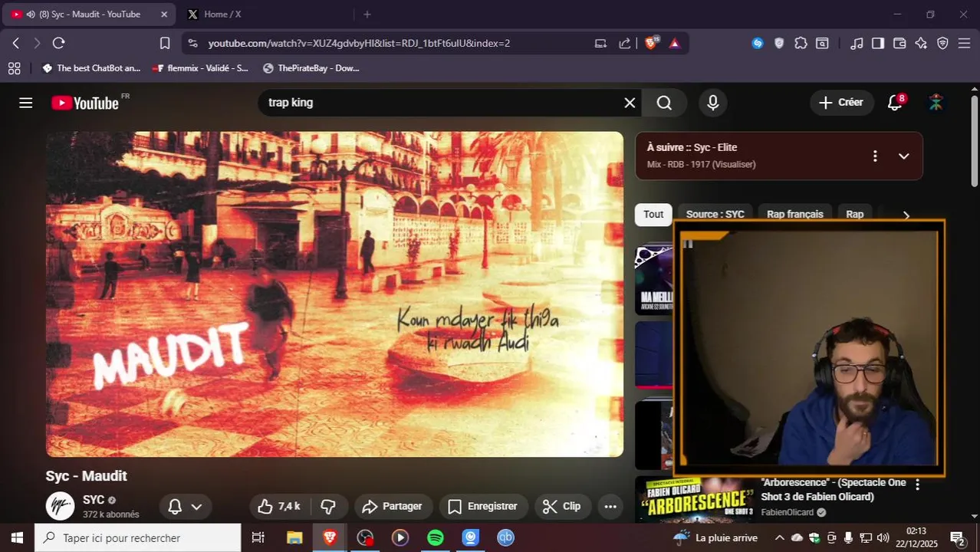The height and width of the screenshot is (552, 980).
Task: Open the SYC channel name link
Action: coord(94,500)
